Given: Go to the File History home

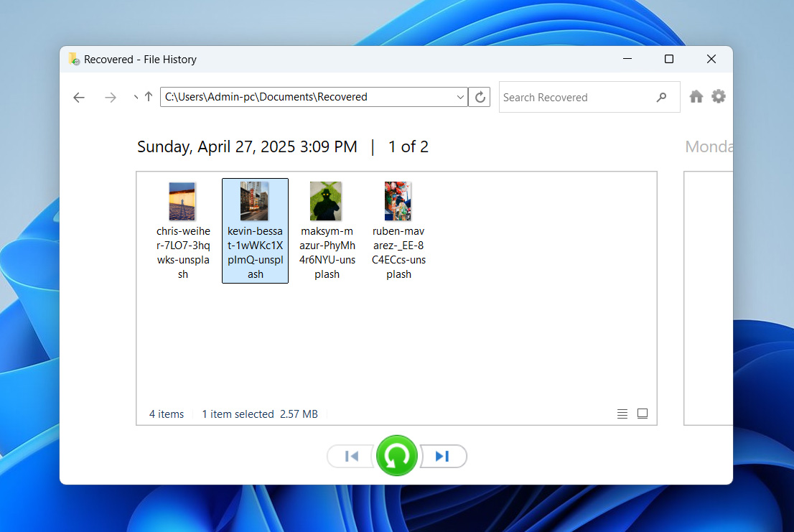Looking at the screenshot, I should 696,96.
